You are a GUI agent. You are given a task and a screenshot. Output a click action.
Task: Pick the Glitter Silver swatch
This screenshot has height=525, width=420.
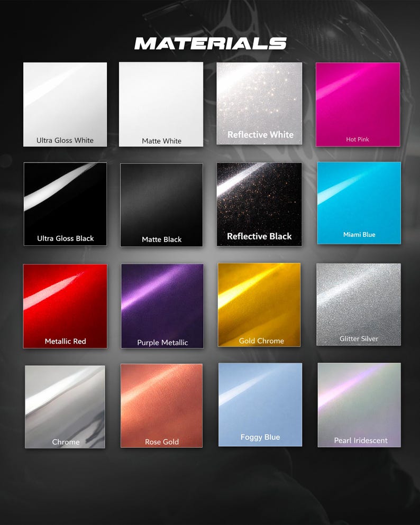pyautogui.click(x=358, y=305)
